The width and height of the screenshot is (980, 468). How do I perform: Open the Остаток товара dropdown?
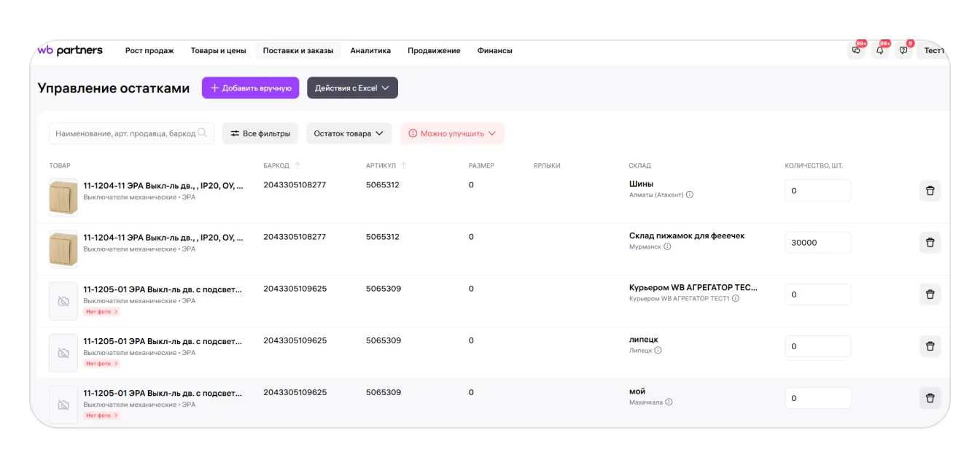click(x=349, y=133)
